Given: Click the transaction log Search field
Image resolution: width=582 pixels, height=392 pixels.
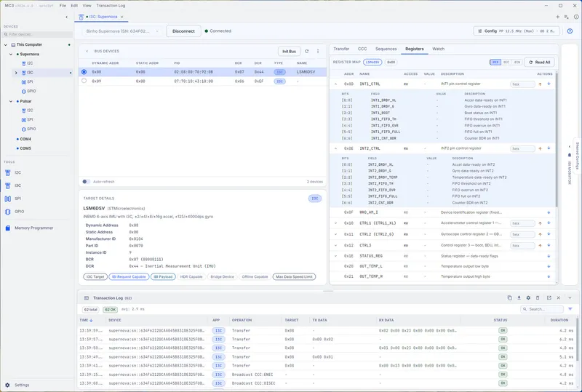Looking at the screenshot, I should pyautogui.click(x=542, y=309).
